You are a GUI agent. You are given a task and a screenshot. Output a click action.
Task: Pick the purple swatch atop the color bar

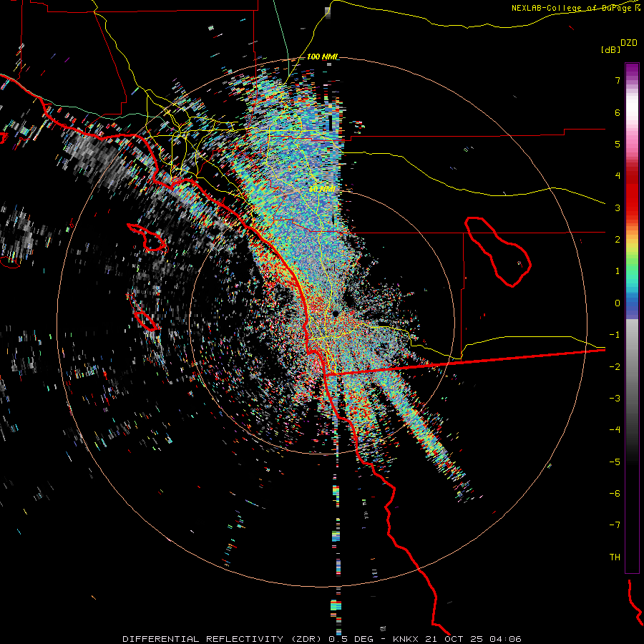632,71
